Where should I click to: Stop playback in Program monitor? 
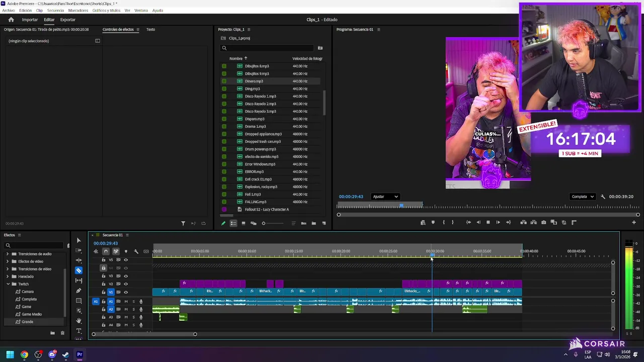tap(488, 222)
